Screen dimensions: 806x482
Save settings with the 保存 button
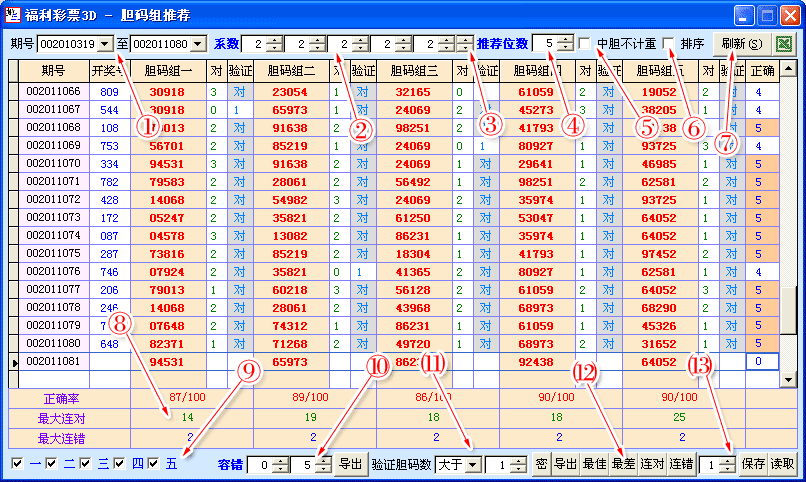753,465
